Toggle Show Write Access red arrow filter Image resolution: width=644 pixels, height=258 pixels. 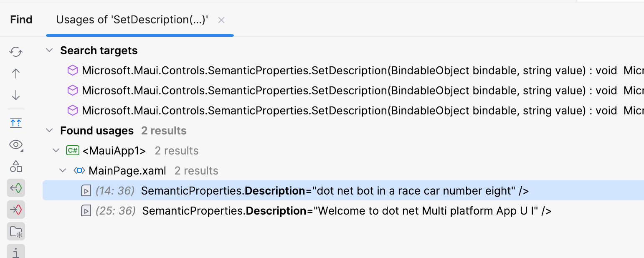pos(16,210)
